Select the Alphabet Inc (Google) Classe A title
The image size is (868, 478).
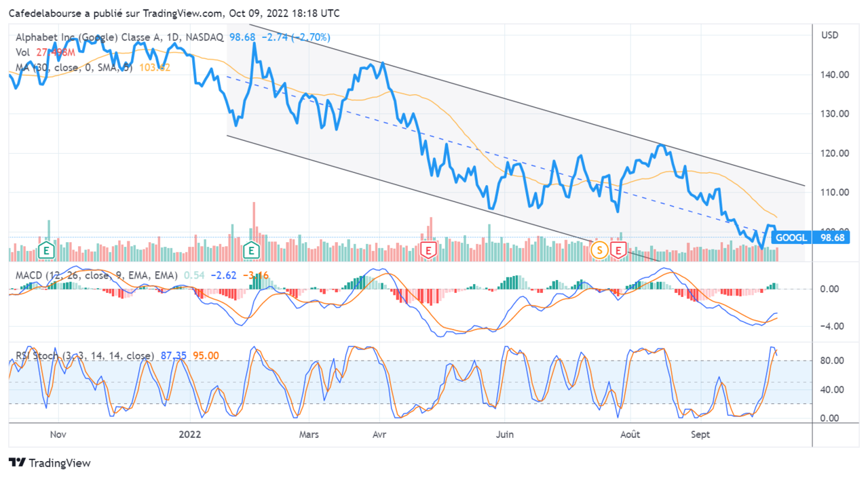click(119, 38)
